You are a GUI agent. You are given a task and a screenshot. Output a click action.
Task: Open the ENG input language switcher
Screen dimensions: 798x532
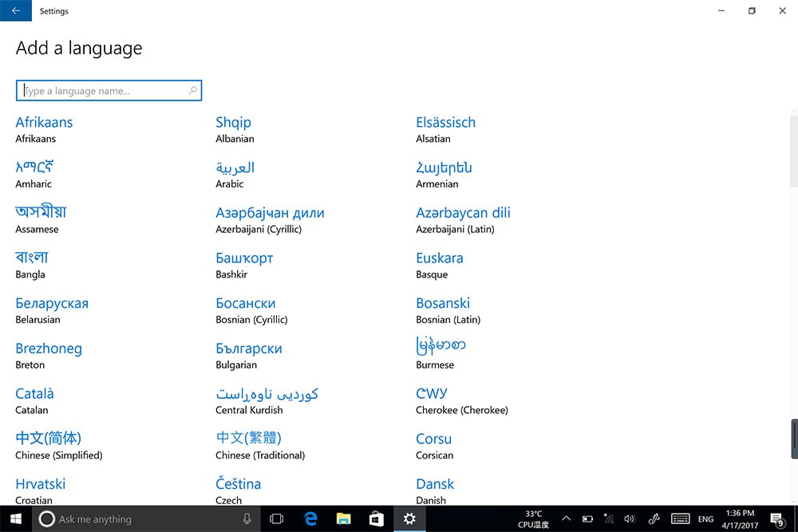(x=705, y=519)
